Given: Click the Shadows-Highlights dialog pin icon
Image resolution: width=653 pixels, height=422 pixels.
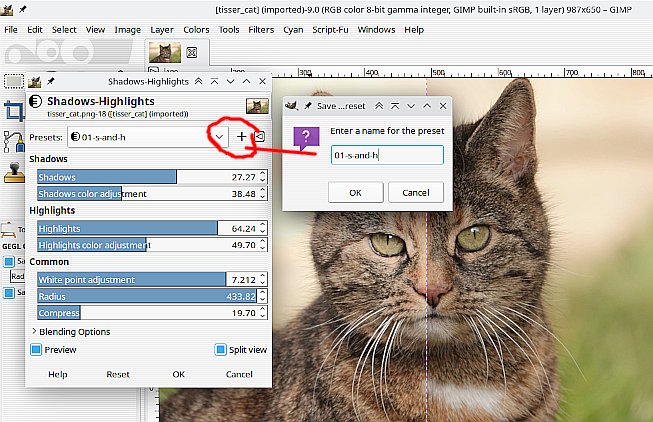Looking at the screenshot, I should click(51, 81).
